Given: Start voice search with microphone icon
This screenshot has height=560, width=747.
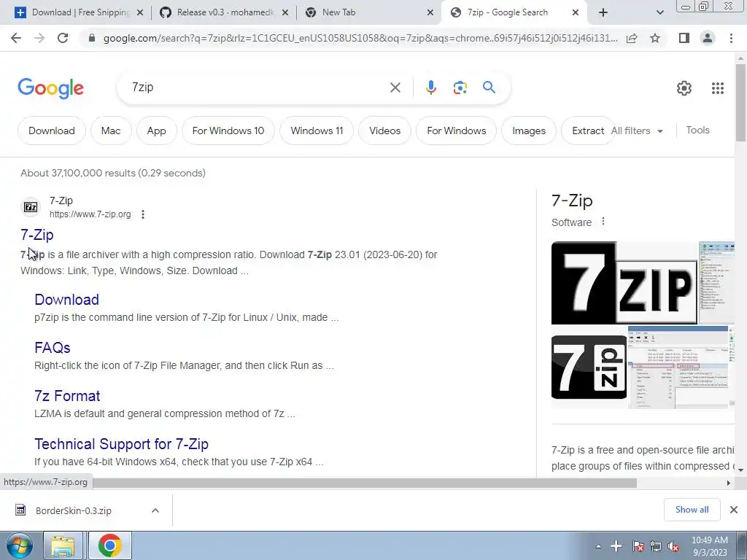Looking at the screenshot, I should coord(431,87).
